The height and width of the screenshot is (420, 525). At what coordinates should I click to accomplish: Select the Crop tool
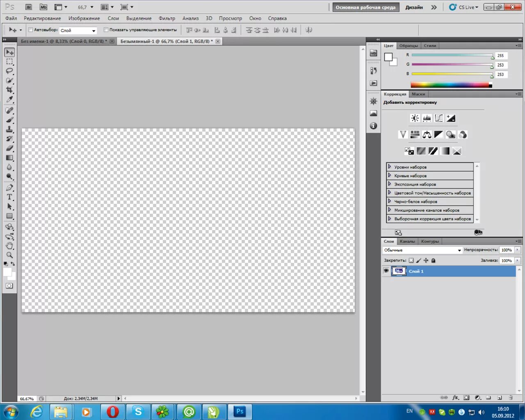click(10, 90)
